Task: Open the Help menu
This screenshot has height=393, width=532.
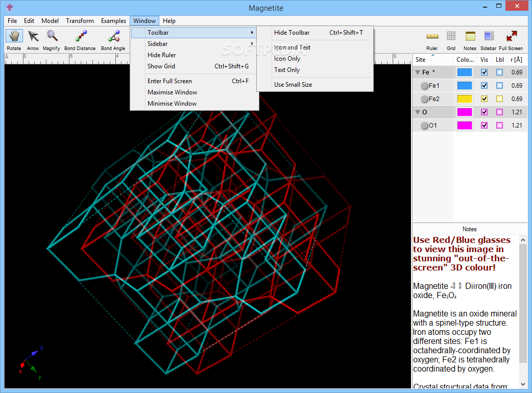Action: point(169,21)
